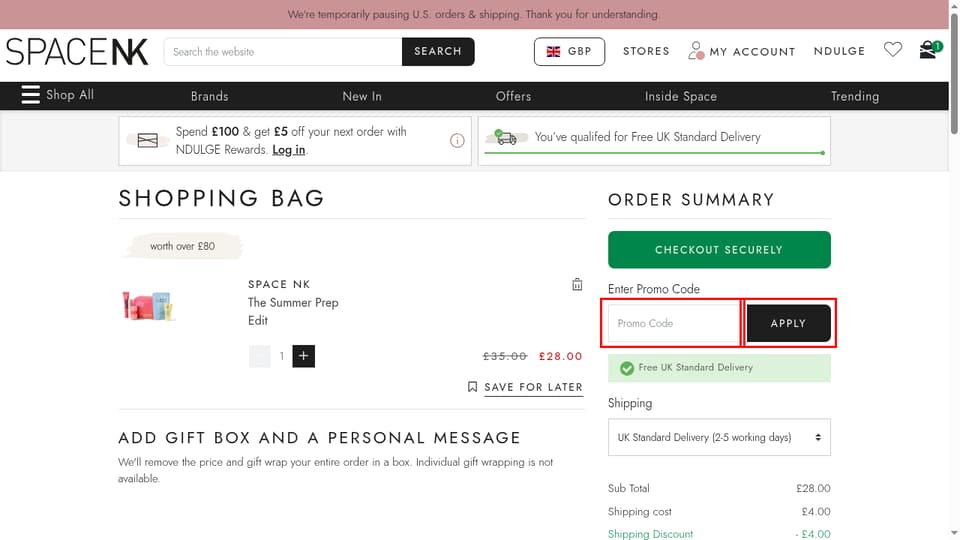Open The Summer Prep Edit product name
Image resolution: width=960 pixels, height=540 pixels.
point(293,311)
